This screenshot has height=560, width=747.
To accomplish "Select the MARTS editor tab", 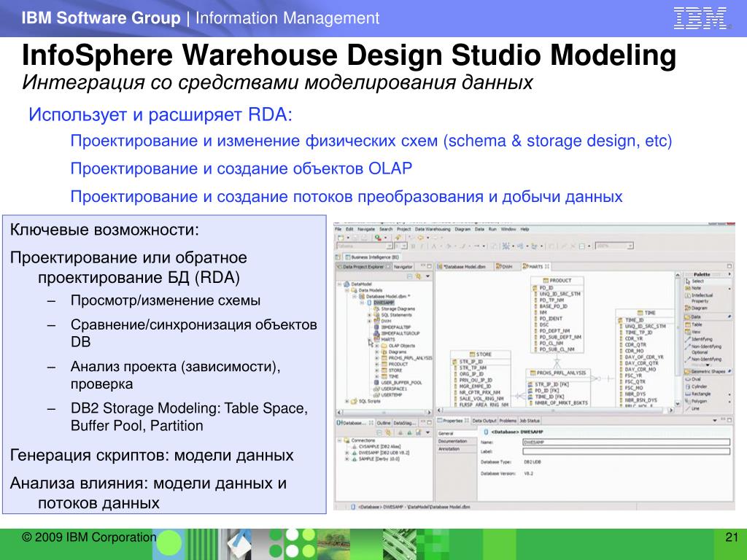I will pyautogui.click(x=535, y=267).
